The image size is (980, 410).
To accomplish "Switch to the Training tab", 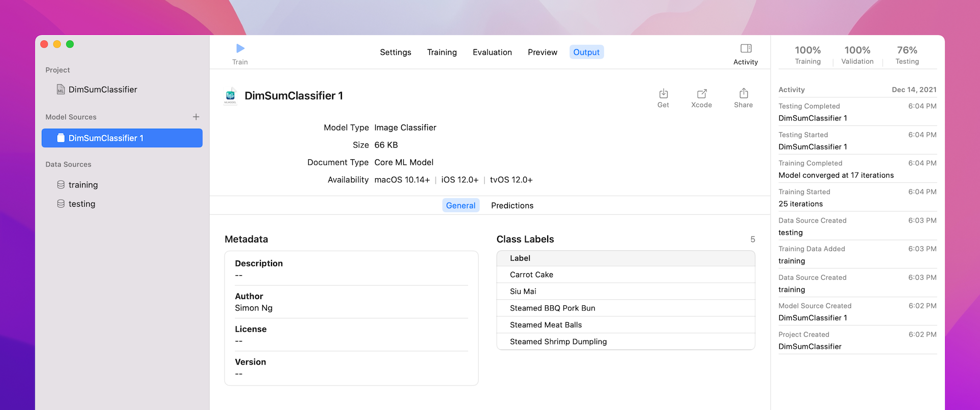I will (442, 52).
